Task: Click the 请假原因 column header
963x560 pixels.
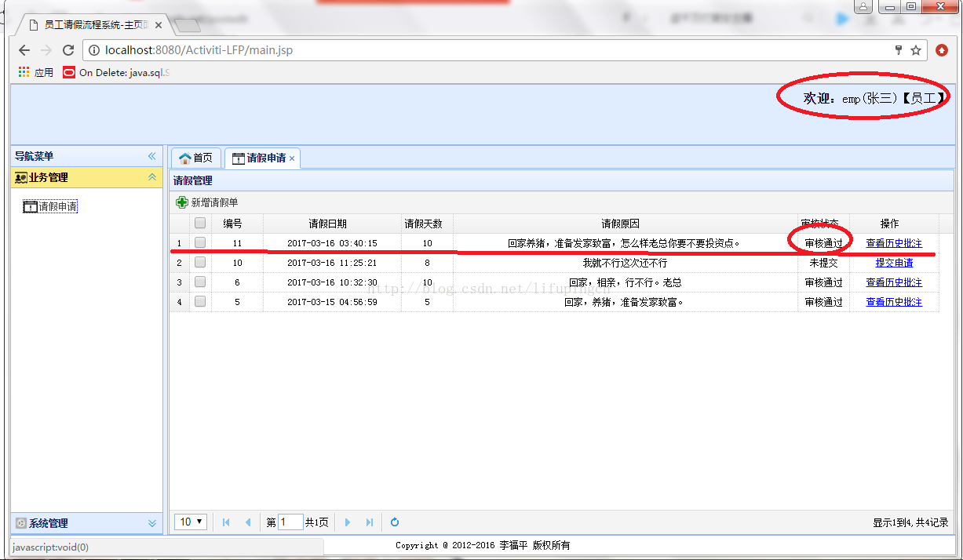Action: (x=626, y=224)
